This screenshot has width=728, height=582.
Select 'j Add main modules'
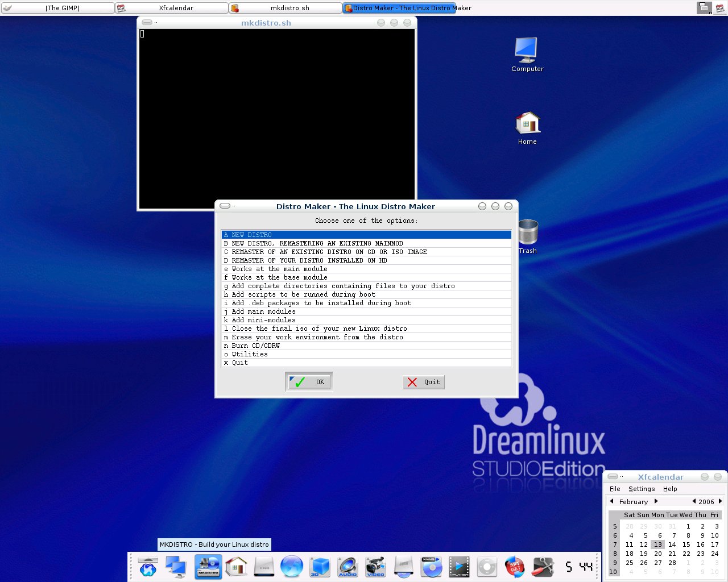coord(366,311)
